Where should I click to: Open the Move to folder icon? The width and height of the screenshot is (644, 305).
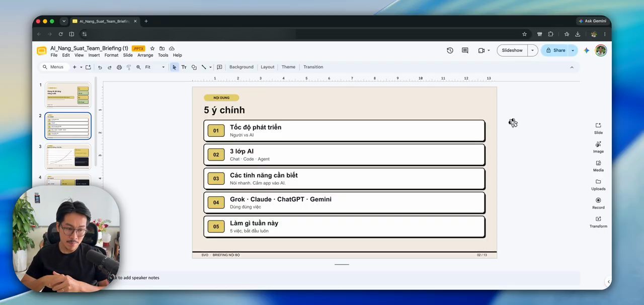(x=162, y=48)
